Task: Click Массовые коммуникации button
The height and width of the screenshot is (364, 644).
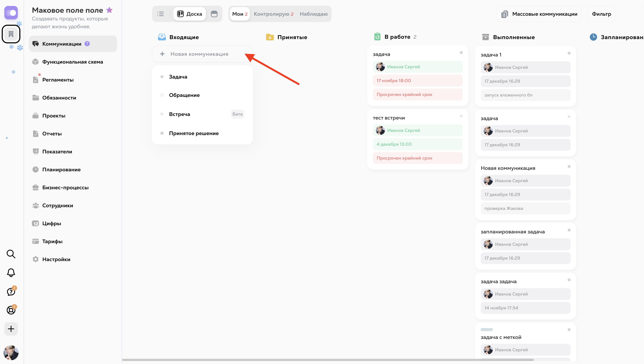Action: point(539,14)
